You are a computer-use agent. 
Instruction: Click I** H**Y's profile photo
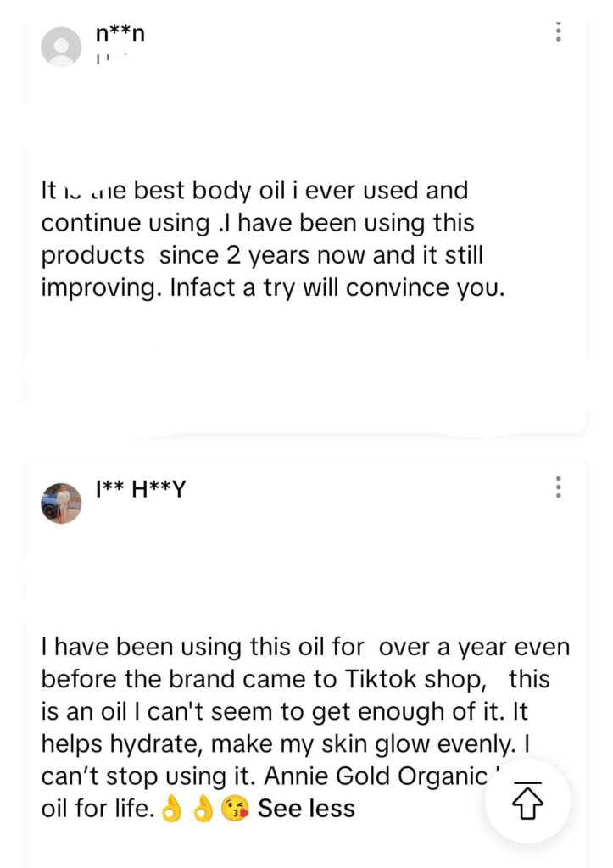point(61,504)
